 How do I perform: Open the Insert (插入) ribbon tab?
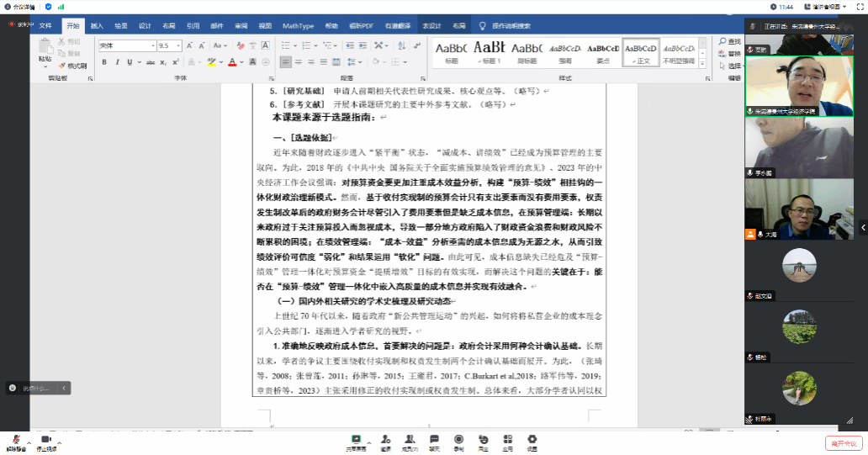[x=97, y=26]
